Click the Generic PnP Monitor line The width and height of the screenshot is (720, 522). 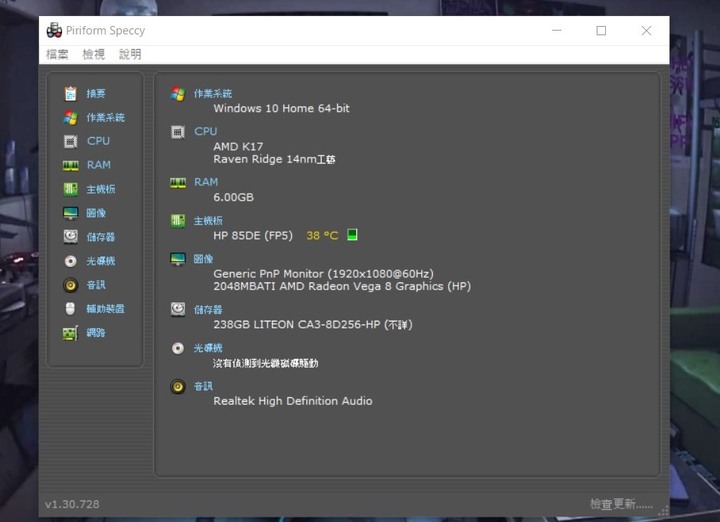[x=323, y=274]
